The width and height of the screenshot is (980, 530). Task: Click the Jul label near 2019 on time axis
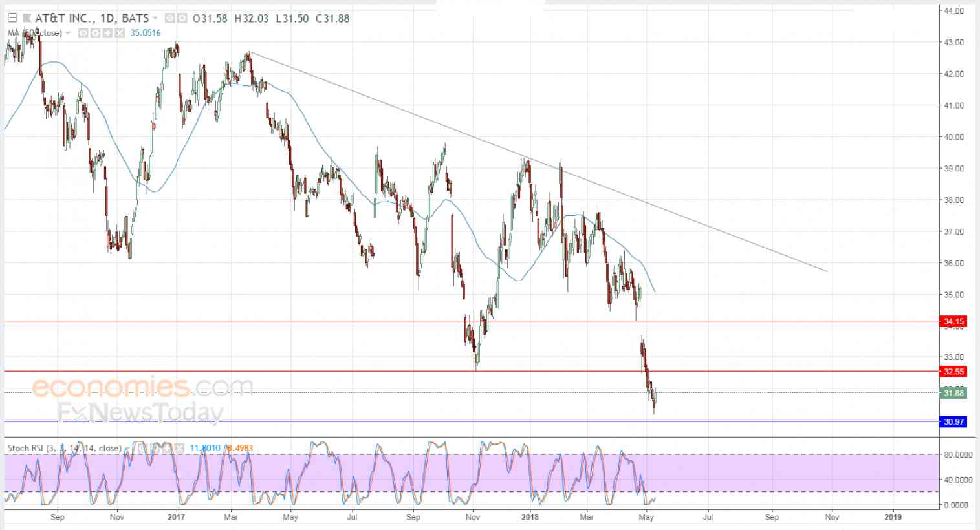pos(708,517)
